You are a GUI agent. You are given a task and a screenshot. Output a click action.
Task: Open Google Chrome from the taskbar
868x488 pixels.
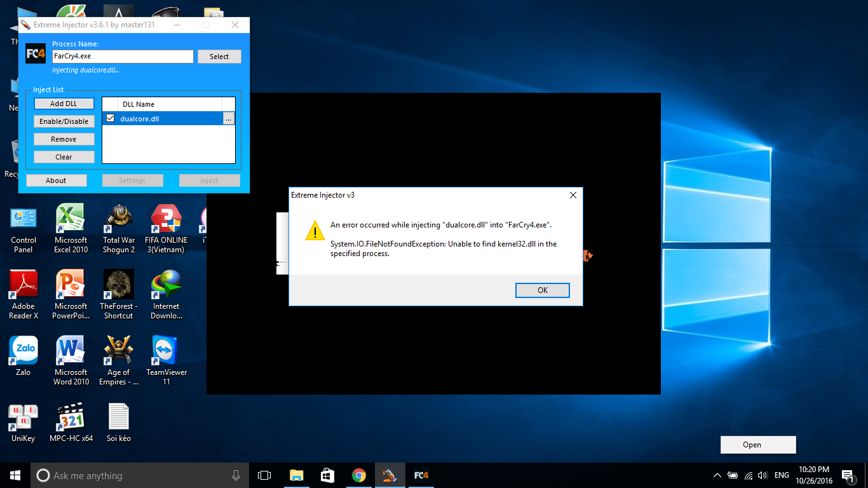coord(359,475)
